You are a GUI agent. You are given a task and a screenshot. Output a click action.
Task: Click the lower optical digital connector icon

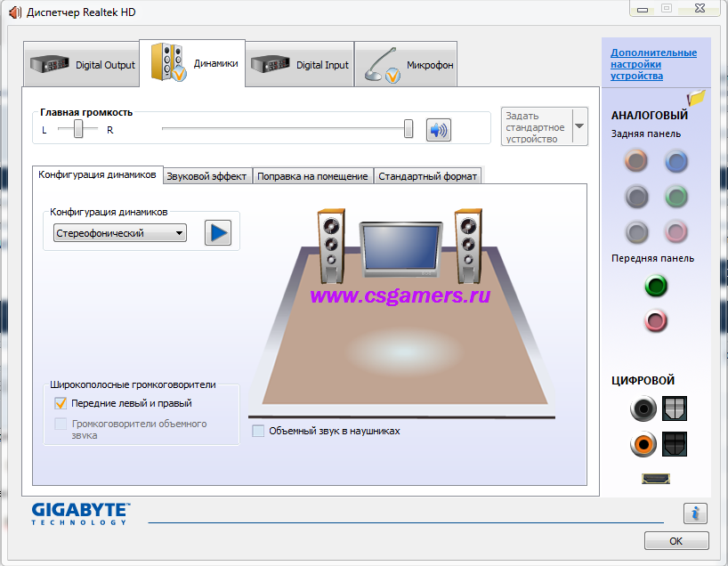click(x=674, y=444)
